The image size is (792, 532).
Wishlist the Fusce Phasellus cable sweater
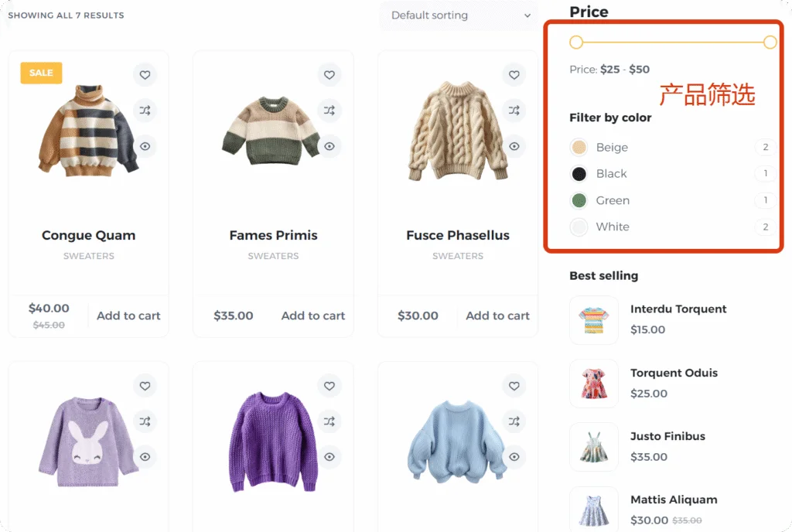click(514, 75)
